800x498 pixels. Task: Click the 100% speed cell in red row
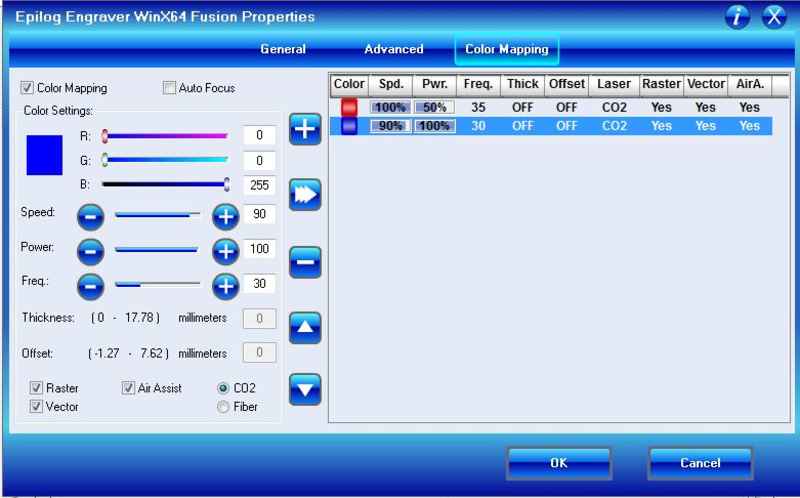click(390, 108)
